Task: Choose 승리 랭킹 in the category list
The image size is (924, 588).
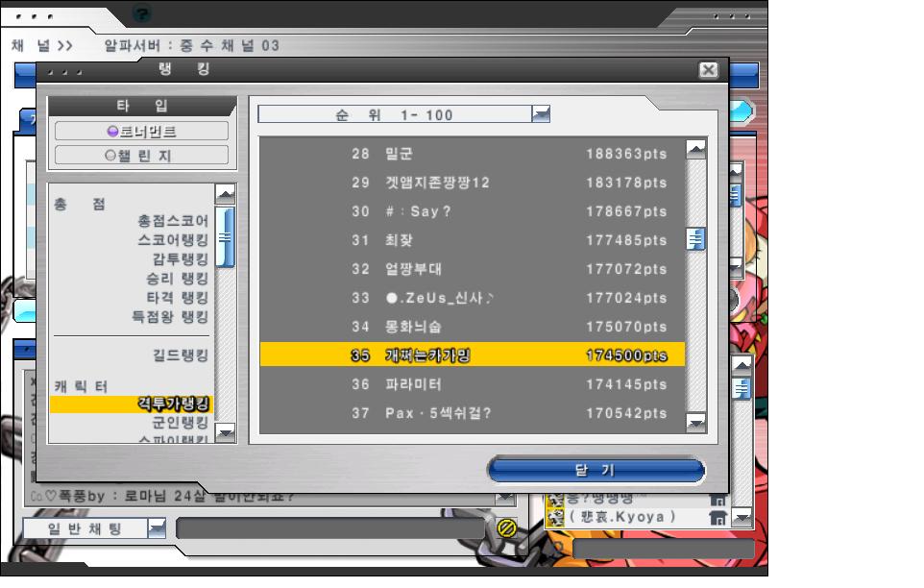Action: (x=177, y=278)
